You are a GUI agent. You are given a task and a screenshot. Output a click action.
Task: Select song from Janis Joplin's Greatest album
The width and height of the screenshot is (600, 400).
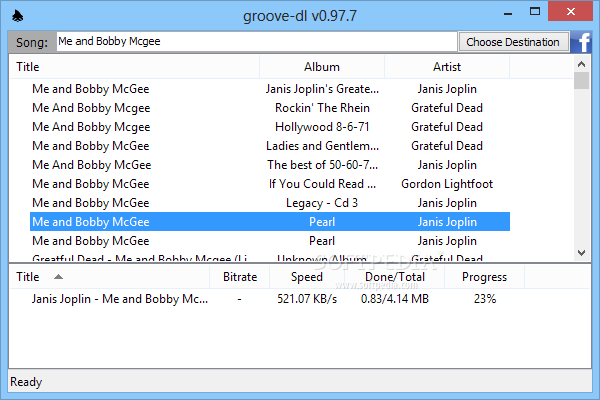tap(270, 89)
